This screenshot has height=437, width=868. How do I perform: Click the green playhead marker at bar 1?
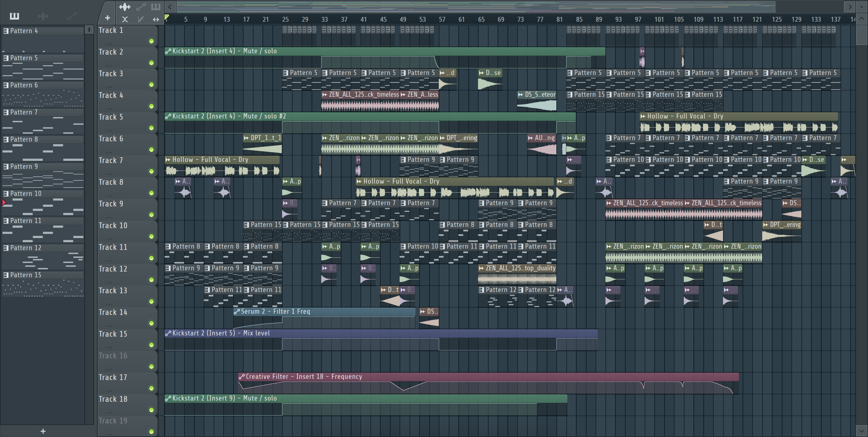point(166,17)
